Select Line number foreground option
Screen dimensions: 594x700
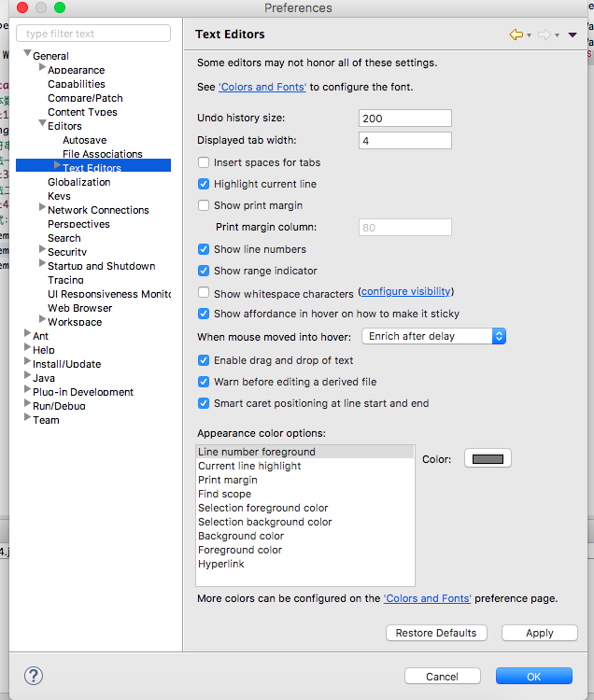(305, 452)
